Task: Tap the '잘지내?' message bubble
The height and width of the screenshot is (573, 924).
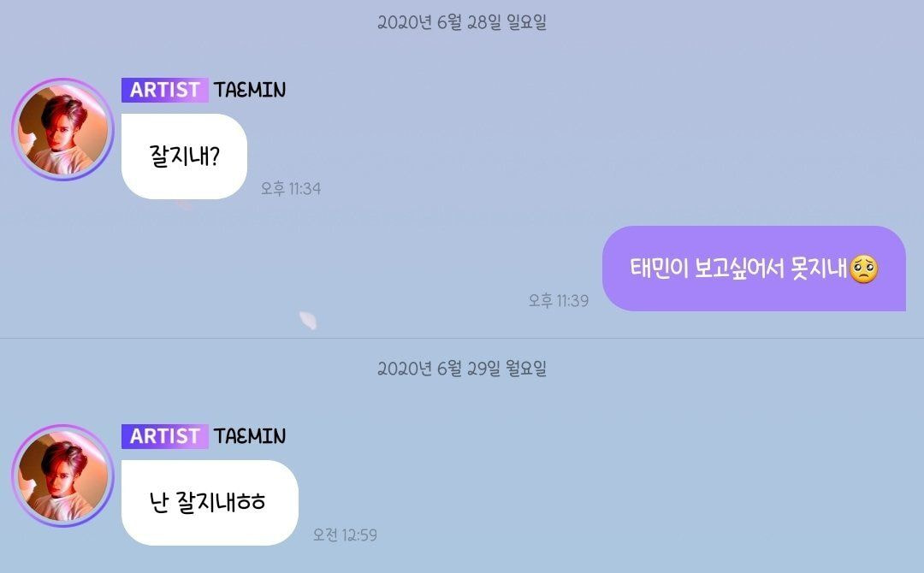Action: 184,156
